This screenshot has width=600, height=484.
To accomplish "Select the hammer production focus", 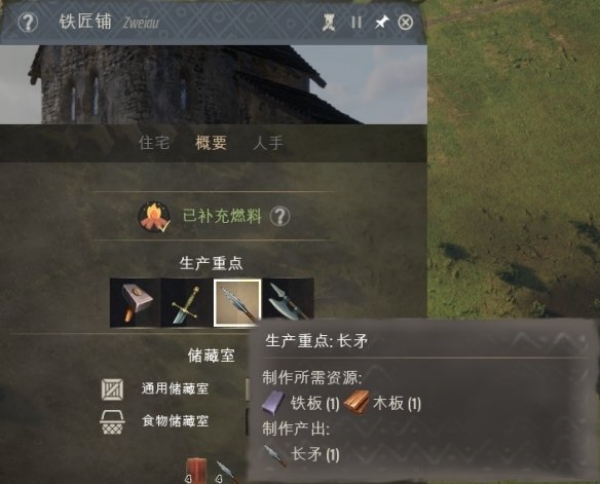I will [135, 303].
